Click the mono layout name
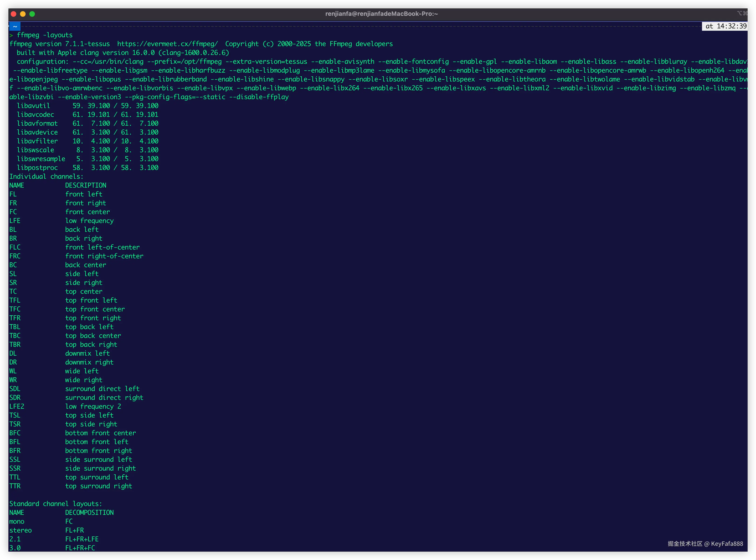 tap(17, 521)
